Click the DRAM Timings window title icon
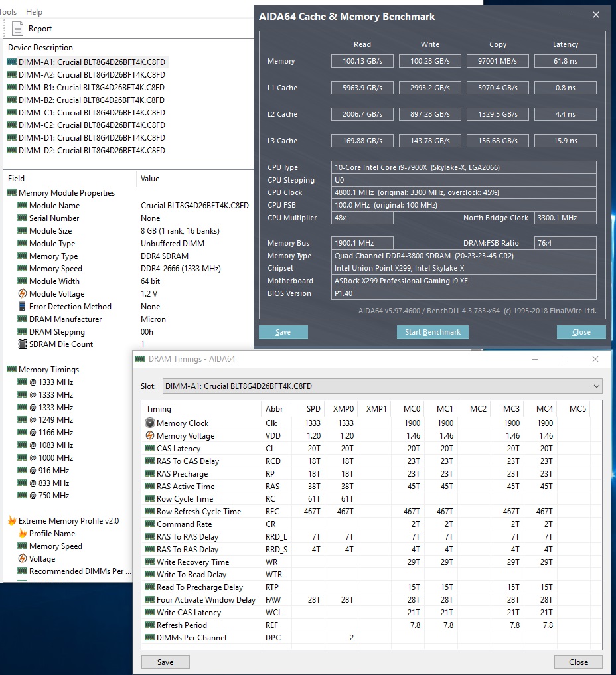The image size is (616, 675). [x=140, y=359]
